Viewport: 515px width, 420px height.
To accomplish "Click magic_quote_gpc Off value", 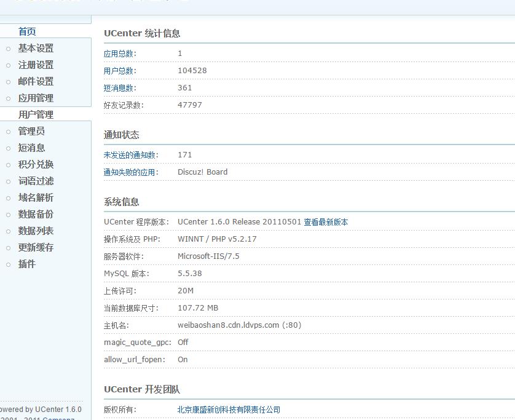I will 183,343.
